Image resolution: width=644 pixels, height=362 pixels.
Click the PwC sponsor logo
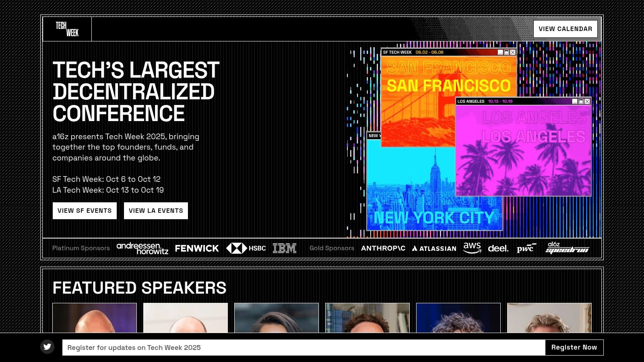pos(526,248)
